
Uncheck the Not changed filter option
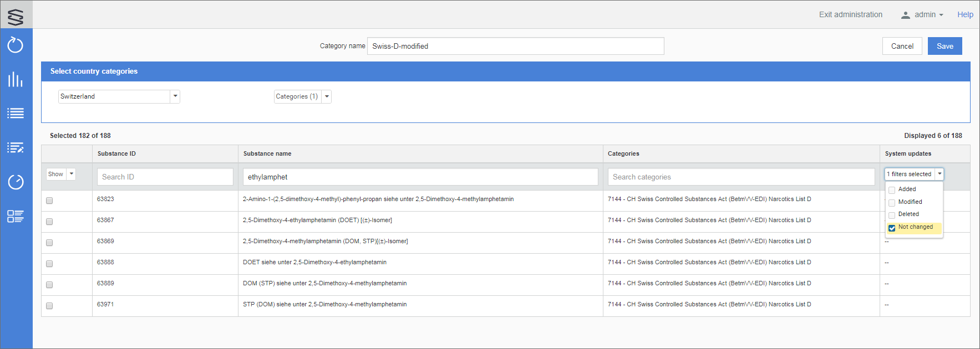(x=892, y=228)
